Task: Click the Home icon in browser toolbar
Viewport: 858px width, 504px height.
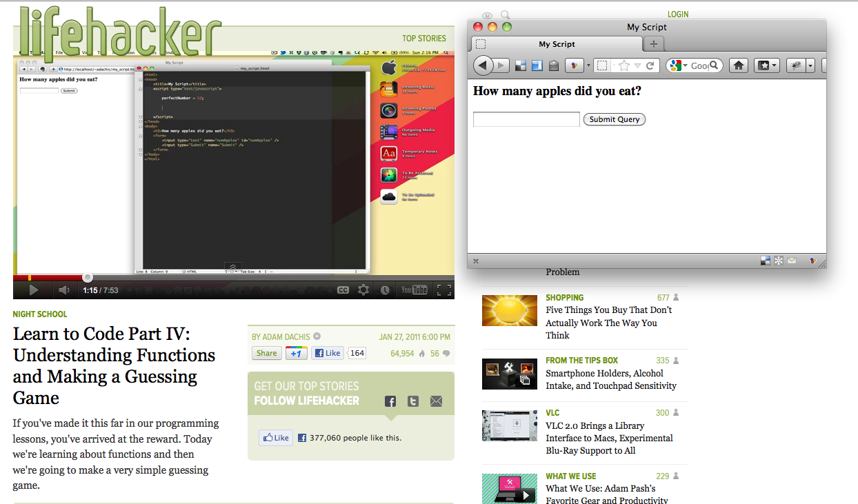Action: click(x=738, y=65)
